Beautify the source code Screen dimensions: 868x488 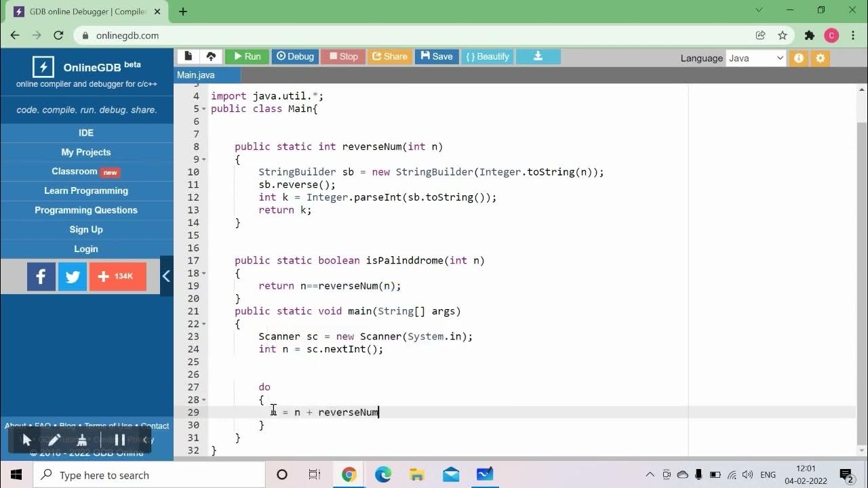pyautogui.click(x=488, y=56)
